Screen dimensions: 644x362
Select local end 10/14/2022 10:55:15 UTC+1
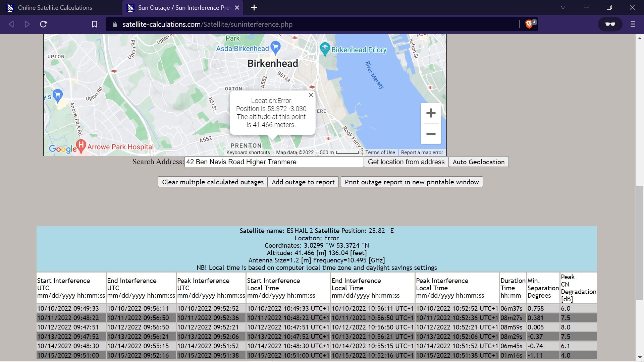click(x=373, y=346)
